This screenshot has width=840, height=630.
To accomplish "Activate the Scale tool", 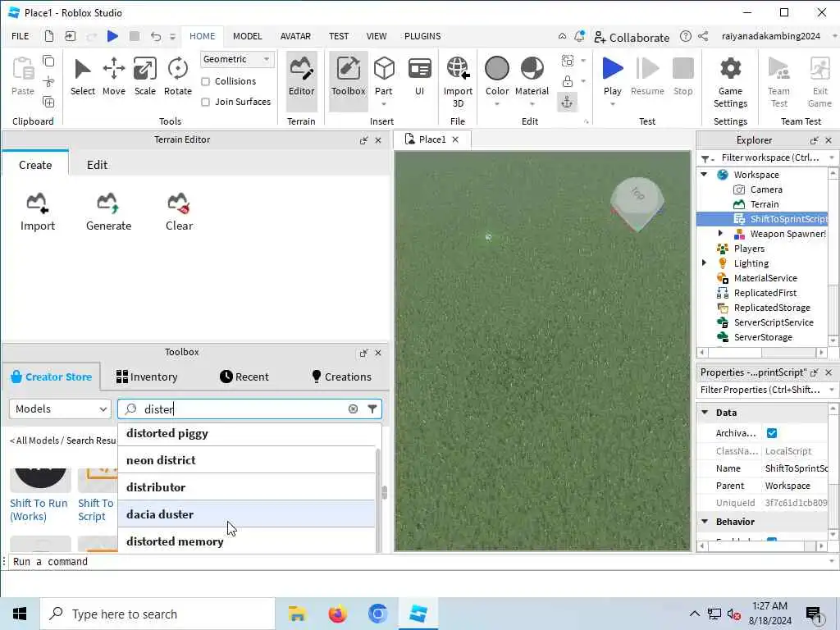I will pyautogui.click(x=144, y=76).
